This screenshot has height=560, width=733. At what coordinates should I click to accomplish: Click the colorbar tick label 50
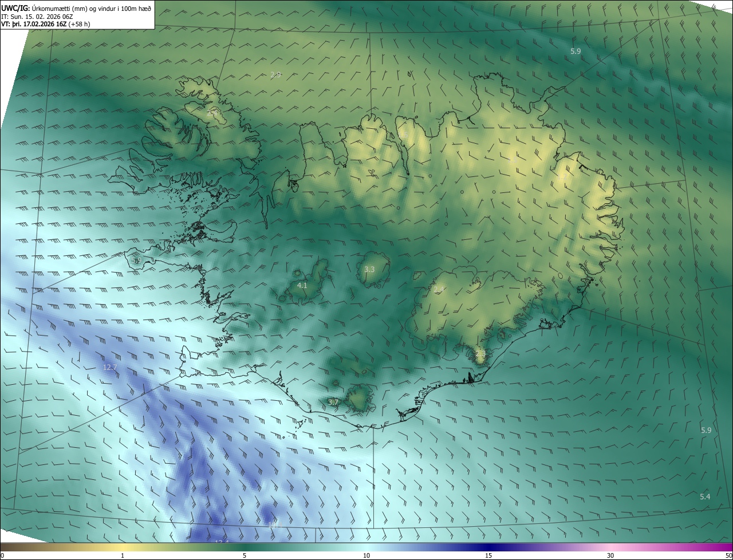(729, 556)
